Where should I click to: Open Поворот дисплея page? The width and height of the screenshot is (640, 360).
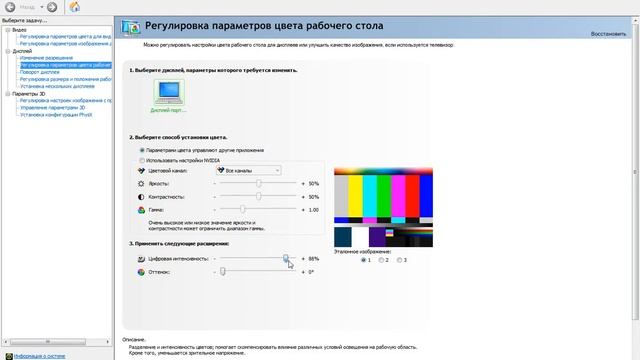40,72
